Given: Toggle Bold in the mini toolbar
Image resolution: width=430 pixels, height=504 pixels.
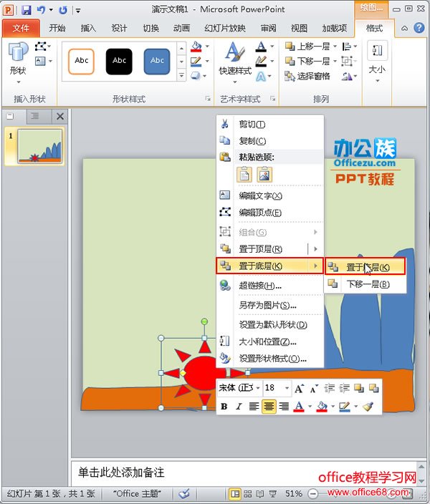Looking at the screenshot, I should pos(224,407).
